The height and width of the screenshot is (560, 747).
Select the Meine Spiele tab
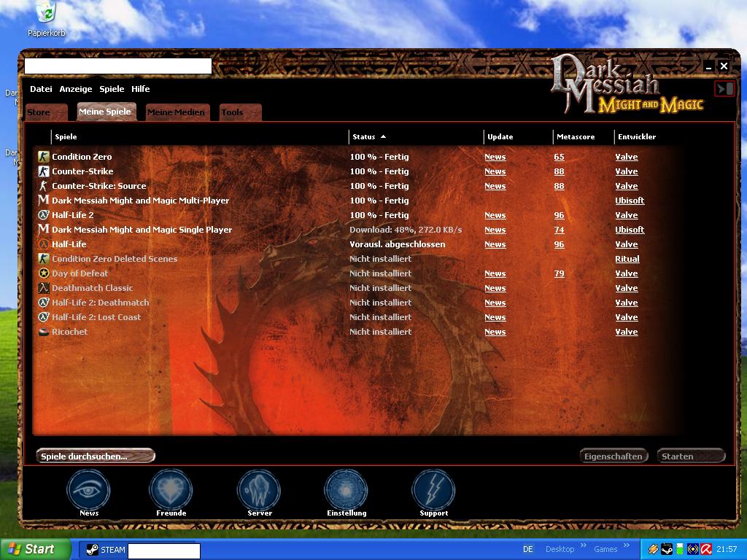point(107,112)
